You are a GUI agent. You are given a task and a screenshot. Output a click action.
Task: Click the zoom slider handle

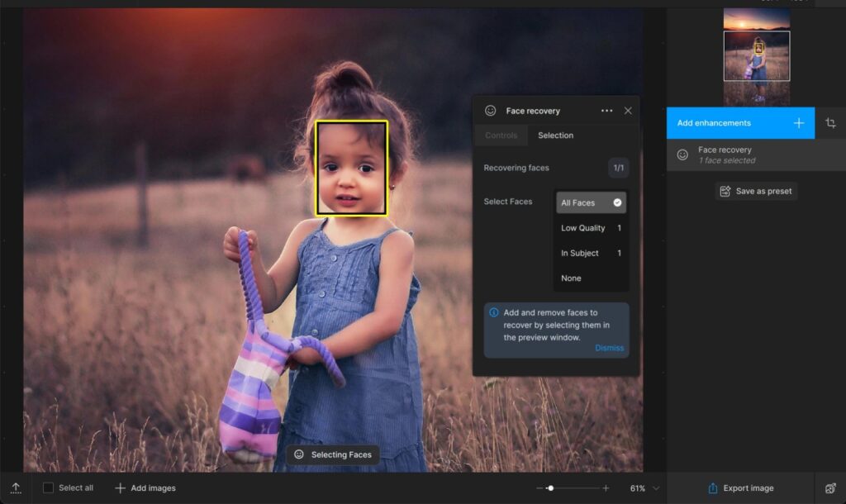click(x=550, y=487)
